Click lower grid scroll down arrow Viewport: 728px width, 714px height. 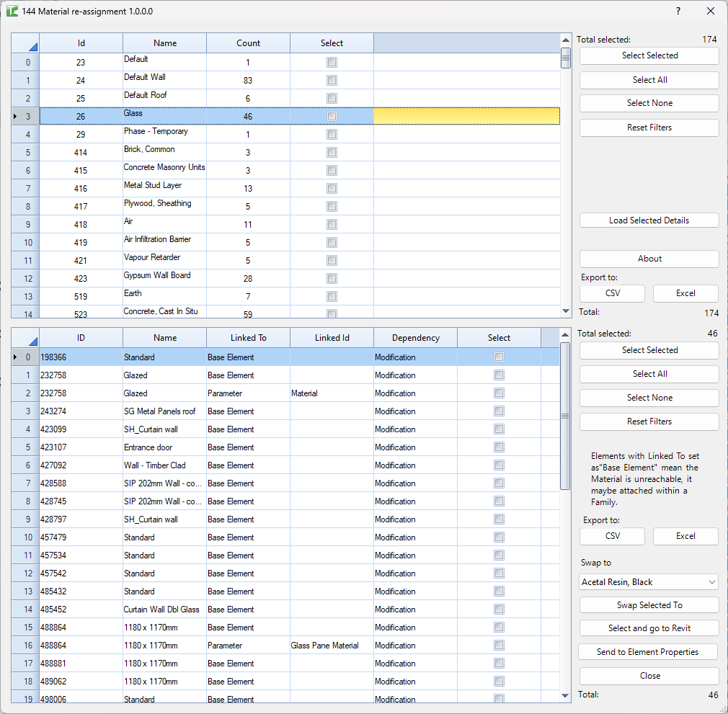click(565, 695)
